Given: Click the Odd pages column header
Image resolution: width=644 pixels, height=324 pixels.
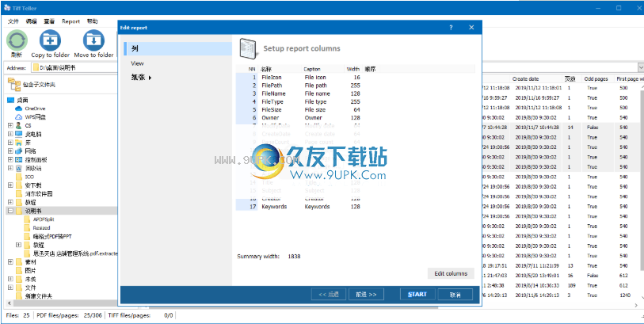Looking at the screenshot, I should point(598,79).
